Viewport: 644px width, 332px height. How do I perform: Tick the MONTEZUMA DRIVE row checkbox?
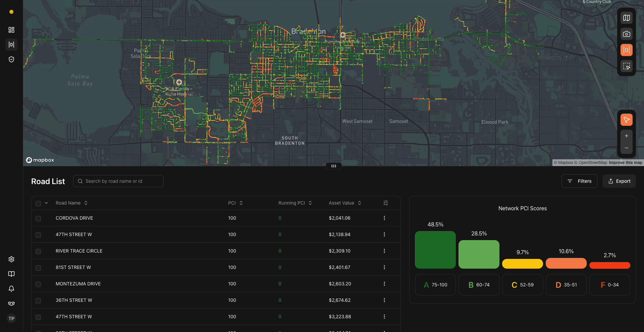click(38, 284)
